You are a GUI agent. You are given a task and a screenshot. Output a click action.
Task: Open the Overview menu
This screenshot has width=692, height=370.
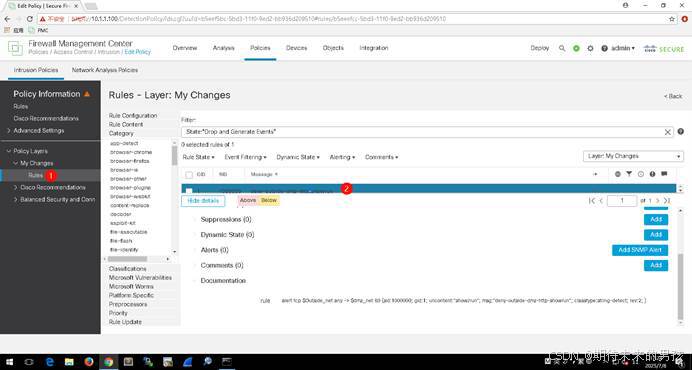pos(185,48)
